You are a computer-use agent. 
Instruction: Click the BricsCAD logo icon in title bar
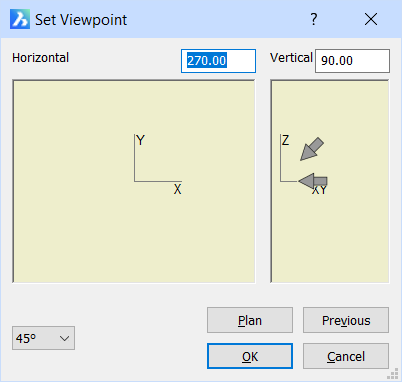(20, 19)
